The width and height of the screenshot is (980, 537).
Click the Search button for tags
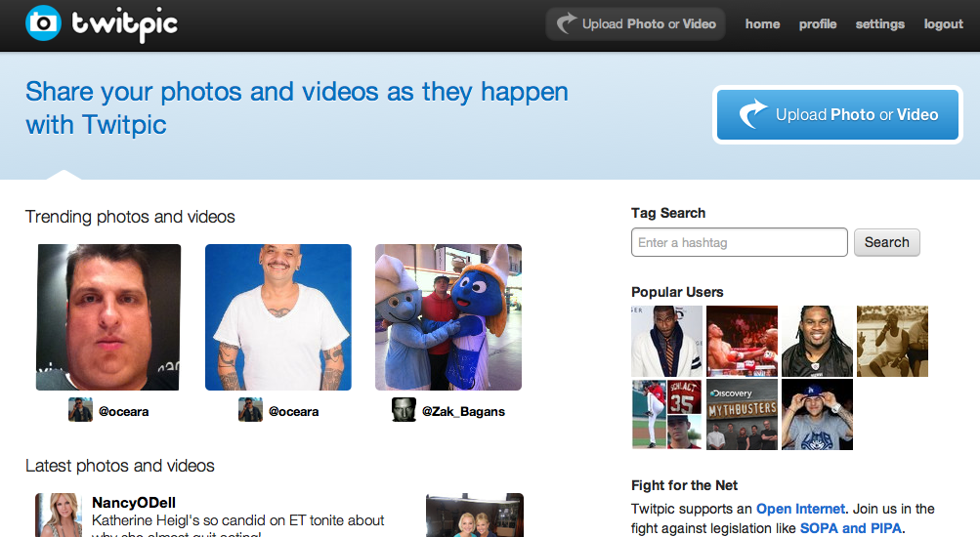click(x=887, y=242)
